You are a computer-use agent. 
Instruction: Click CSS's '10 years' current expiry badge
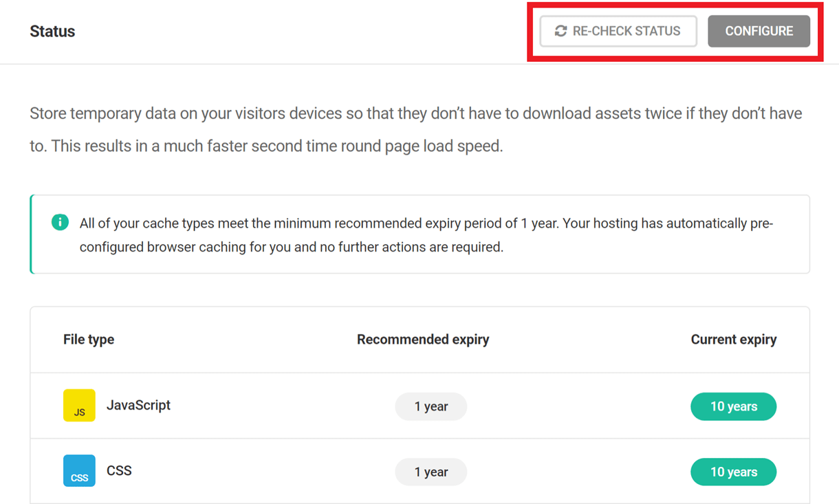tap(733, 472)
